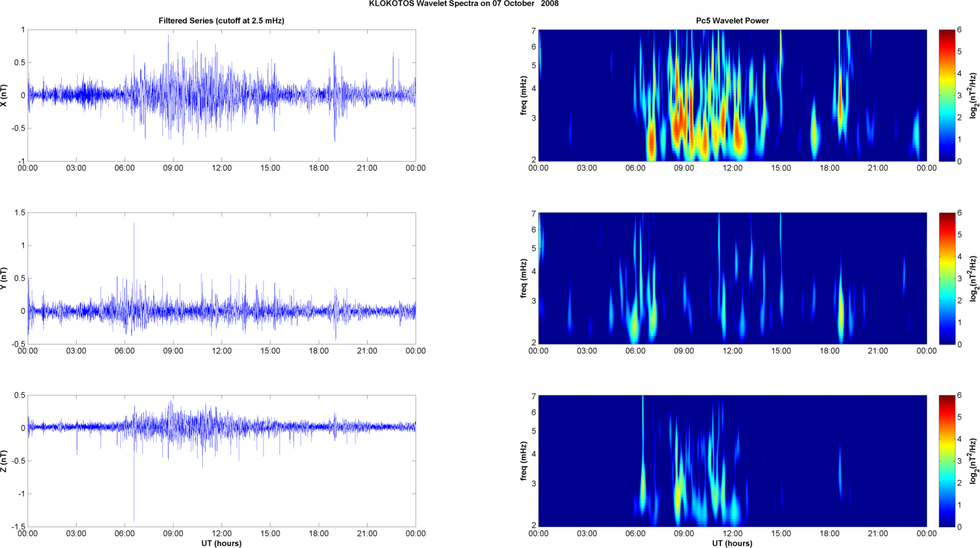Screen dimensions: 980x548
Task: Click the log2(nT²/Hz) label of the top colorbar
Action: [974, 95]
